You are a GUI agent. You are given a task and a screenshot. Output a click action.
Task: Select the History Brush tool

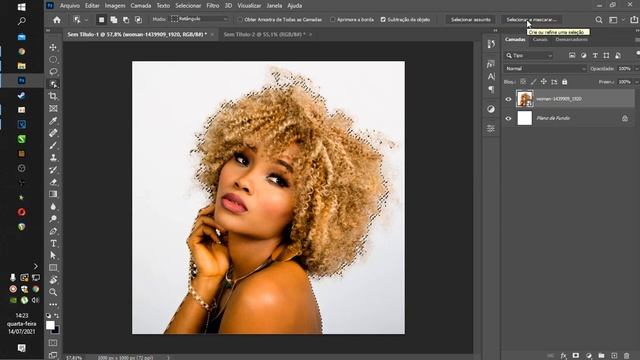53,170
